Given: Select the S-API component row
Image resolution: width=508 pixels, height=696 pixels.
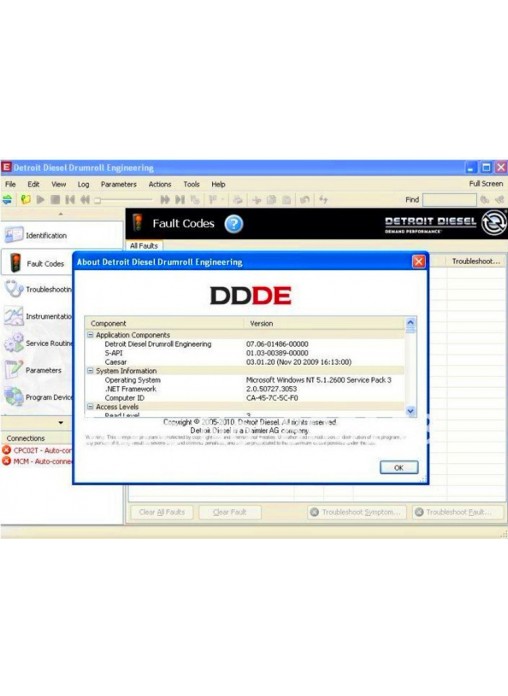Looking at the screenshot, I should pos(245,353).
